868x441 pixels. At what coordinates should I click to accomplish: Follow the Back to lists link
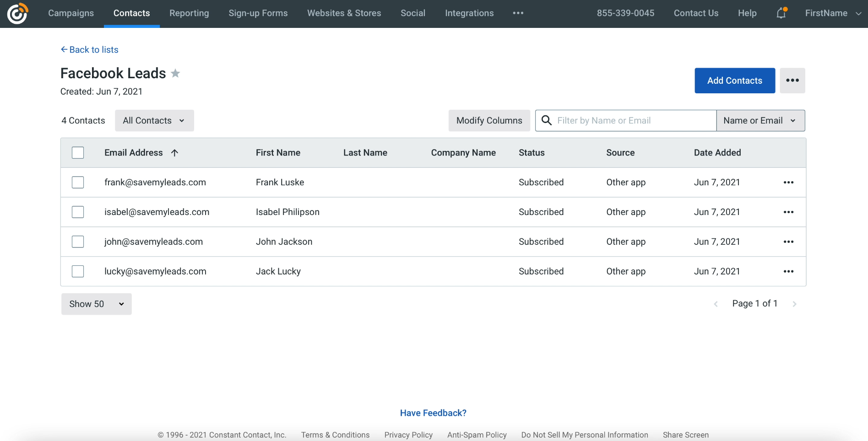(90, 49)
